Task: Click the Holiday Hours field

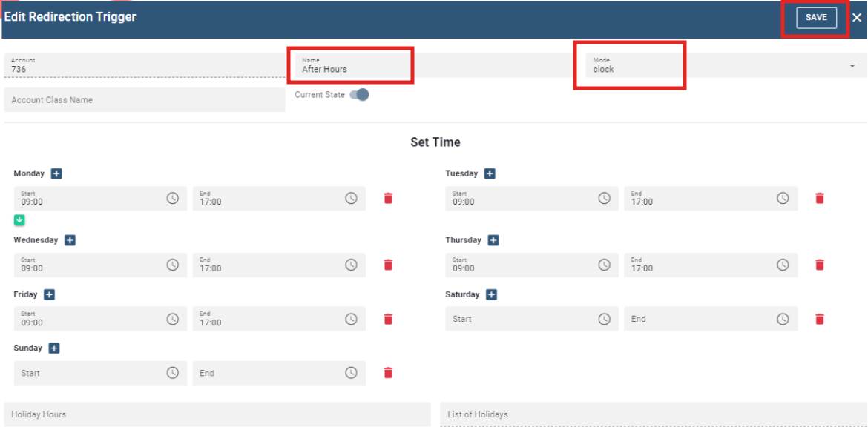Action: click(217, 414)
